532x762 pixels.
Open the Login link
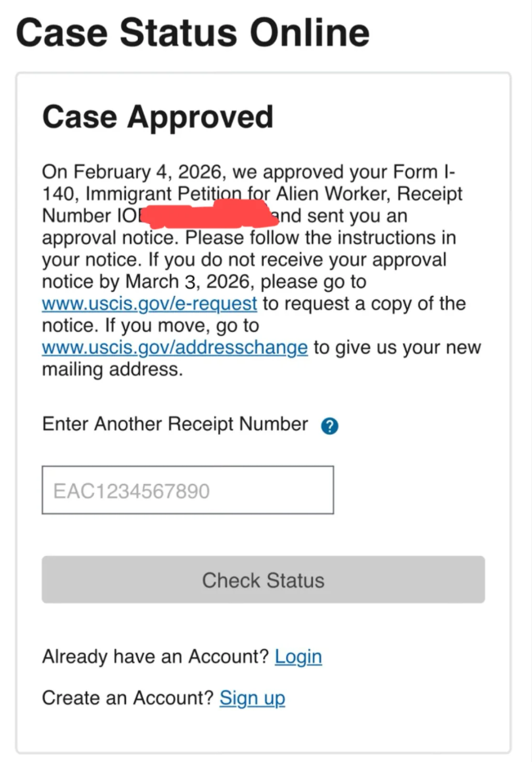(x=298, y=657)
